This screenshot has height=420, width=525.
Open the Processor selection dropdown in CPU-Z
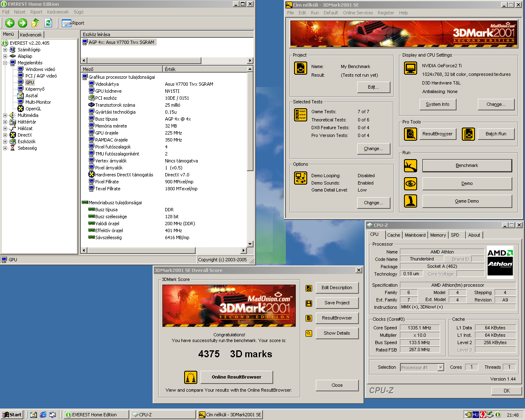[x=441, y=367]
